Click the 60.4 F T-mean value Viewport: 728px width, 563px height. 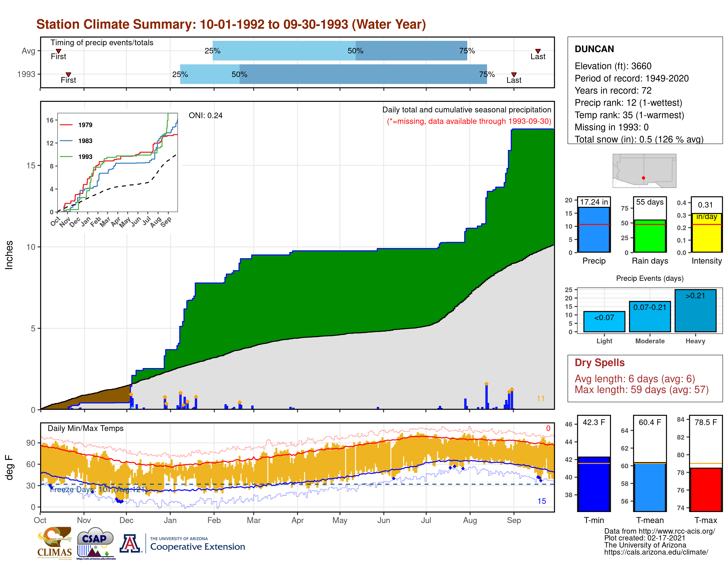click(650, 422)
